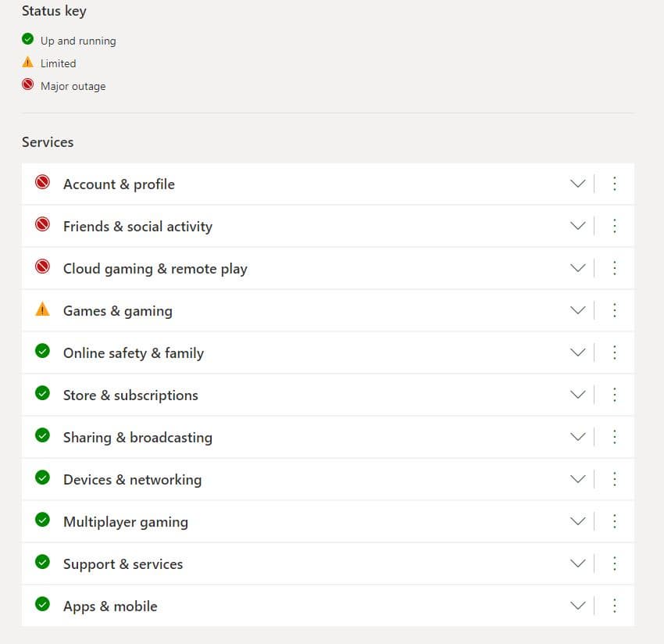This screenshot has height=644, width=664.
Task: Click the Online safety & family label
Action: click(133, 353)
